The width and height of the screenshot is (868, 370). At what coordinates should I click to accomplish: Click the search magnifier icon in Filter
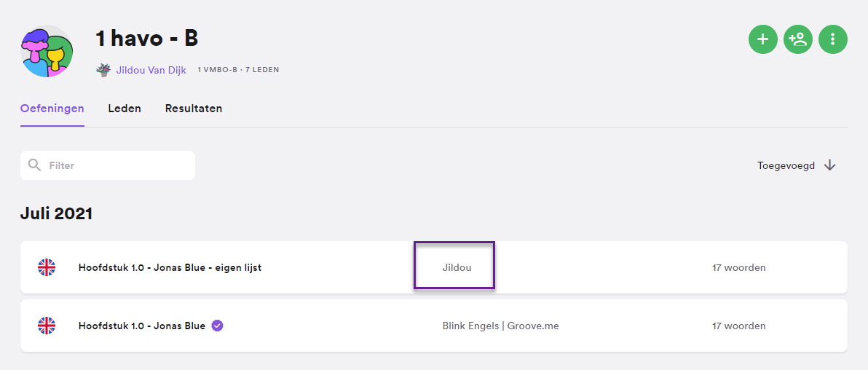pyautogui.click(x=35, y=165)
